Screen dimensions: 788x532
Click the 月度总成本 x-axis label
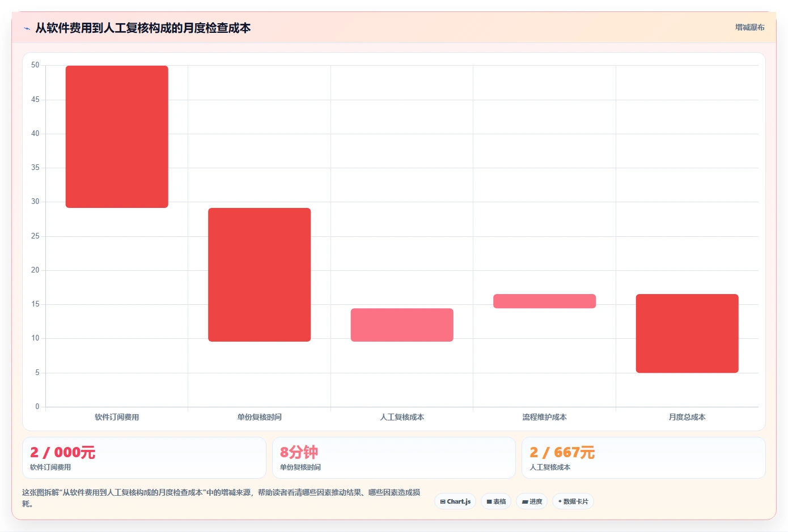[x=687, y=417]
